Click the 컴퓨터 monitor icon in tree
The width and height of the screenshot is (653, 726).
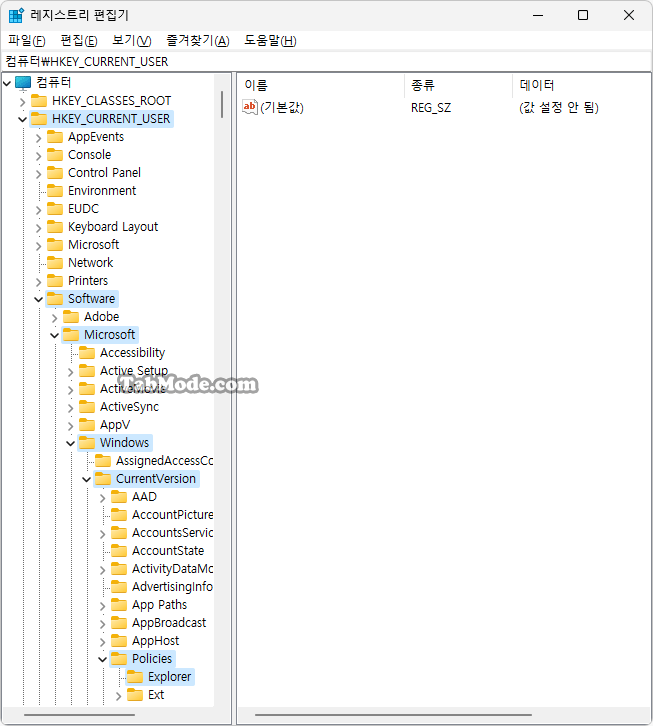click(x=23, y=83)
